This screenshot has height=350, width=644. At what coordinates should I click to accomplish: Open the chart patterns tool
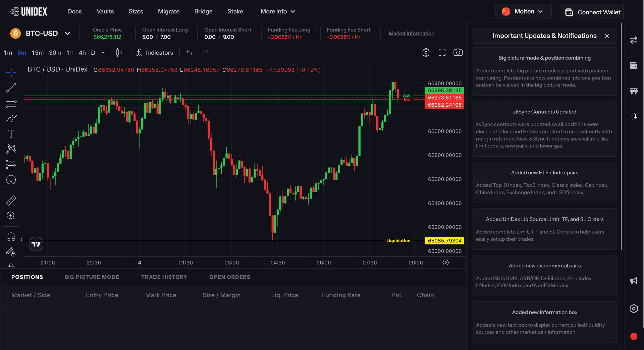[x=11, y=149]
